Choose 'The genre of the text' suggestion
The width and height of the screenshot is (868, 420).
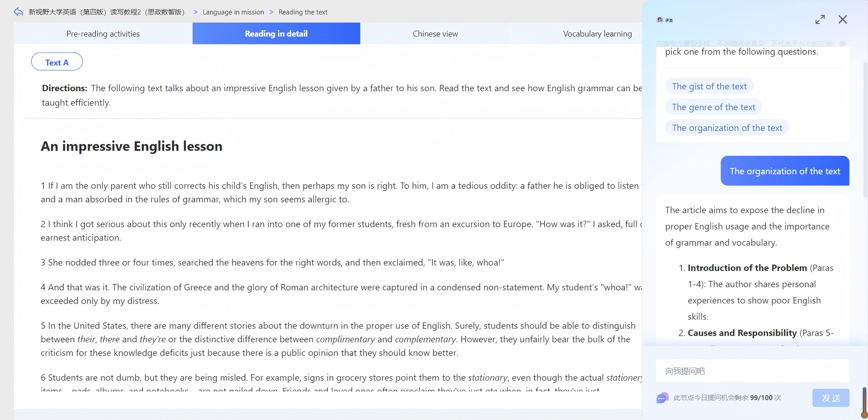click(713, 107)
